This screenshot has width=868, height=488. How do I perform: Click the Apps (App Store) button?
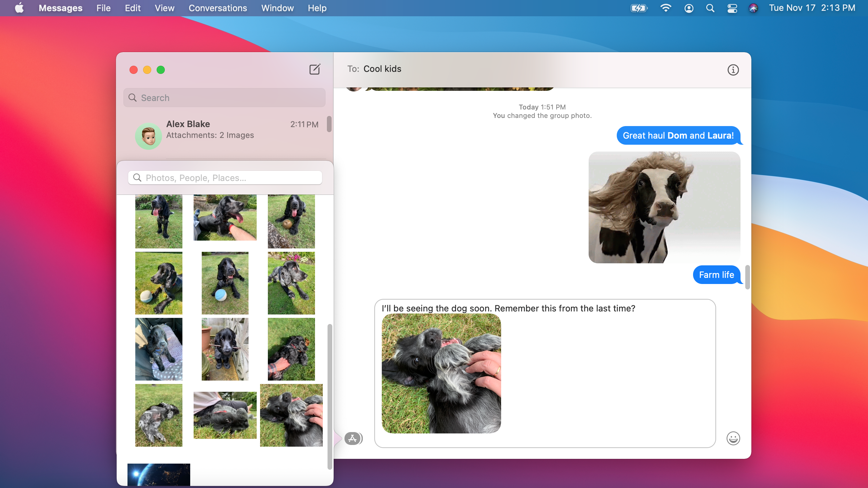[x=353, y=438]
